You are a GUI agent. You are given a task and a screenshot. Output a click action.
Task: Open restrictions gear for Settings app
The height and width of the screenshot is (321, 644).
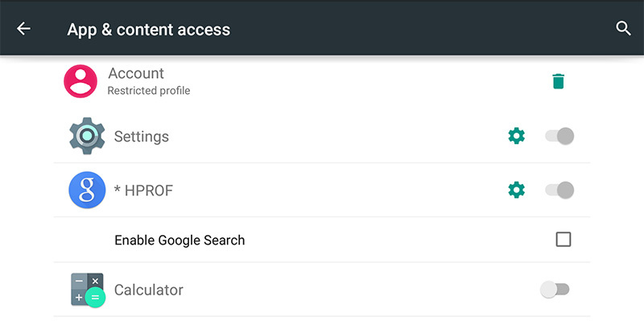(516, 136)
